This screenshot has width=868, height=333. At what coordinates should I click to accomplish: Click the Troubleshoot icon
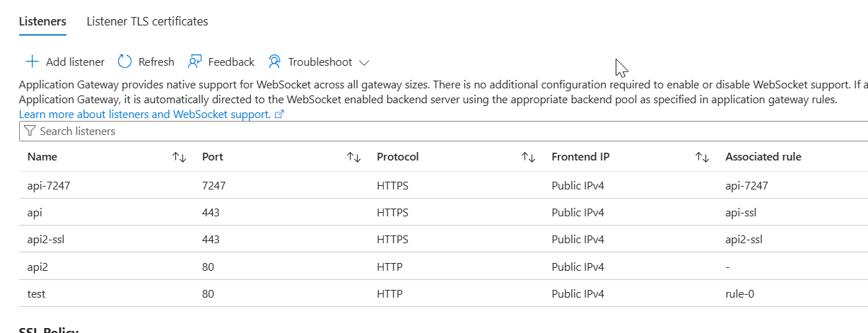coord(275,62)
